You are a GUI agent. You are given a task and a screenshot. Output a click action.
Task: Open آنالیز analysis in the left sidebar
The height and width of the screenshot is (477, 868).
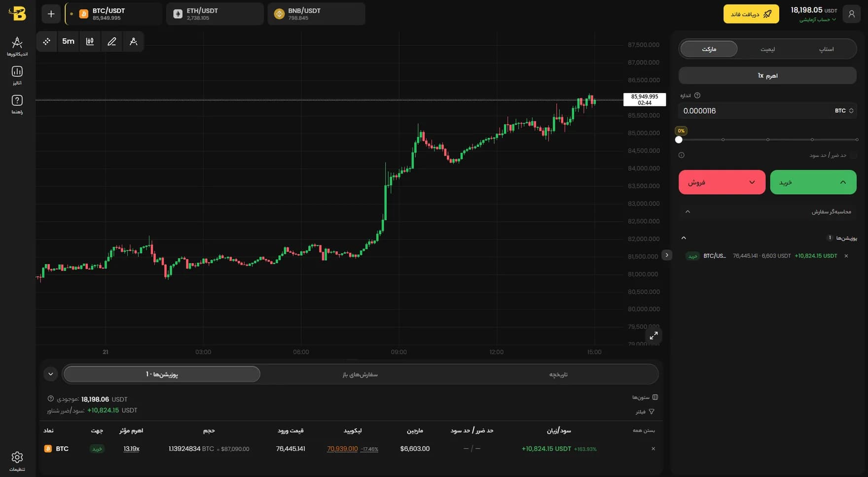pyautogui.click(x=17, y=75)
